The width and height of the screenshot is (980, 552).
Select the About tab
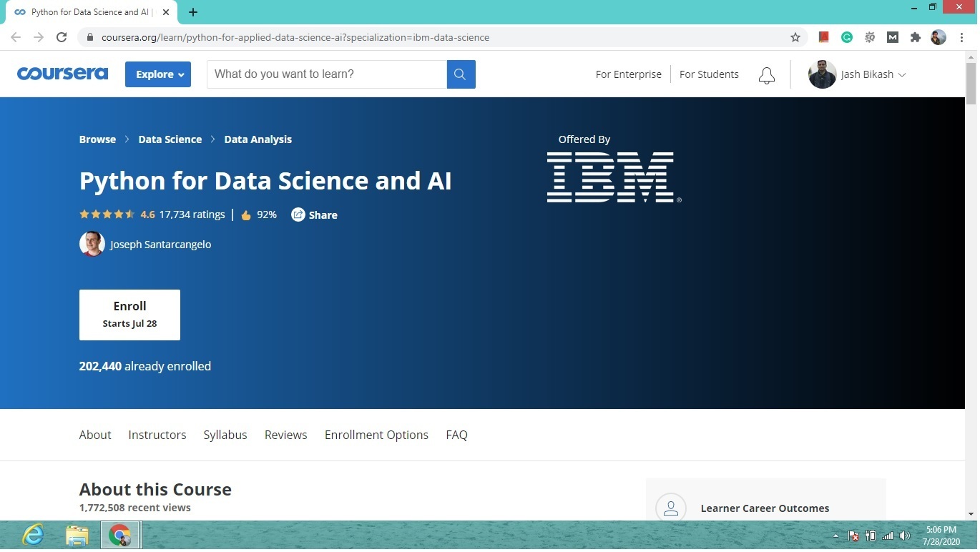[x=95, y=435]
